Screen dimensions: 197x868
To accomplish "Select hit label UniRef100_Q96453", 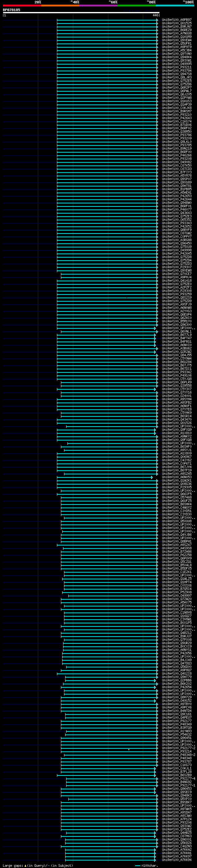I will (176, 789).
